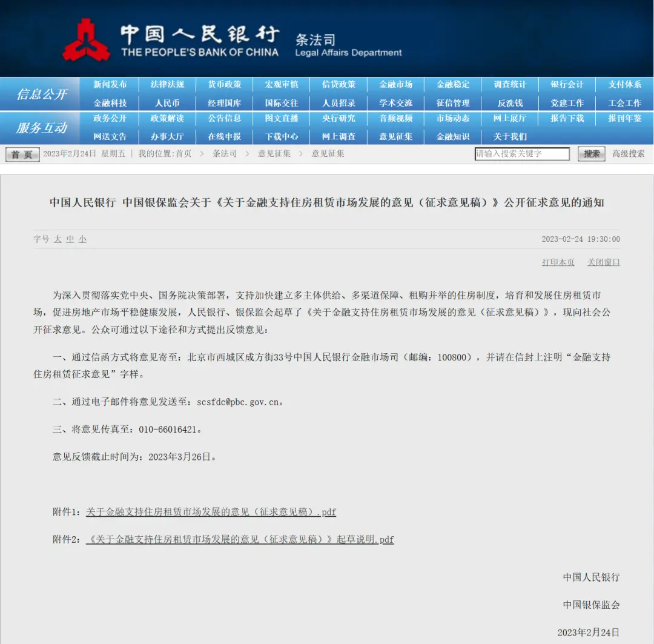This screenshot has width=654, height=644.
Task: Select 征信管理 in navigation bar
Action: pyautogui.click(x=453, y=103)
